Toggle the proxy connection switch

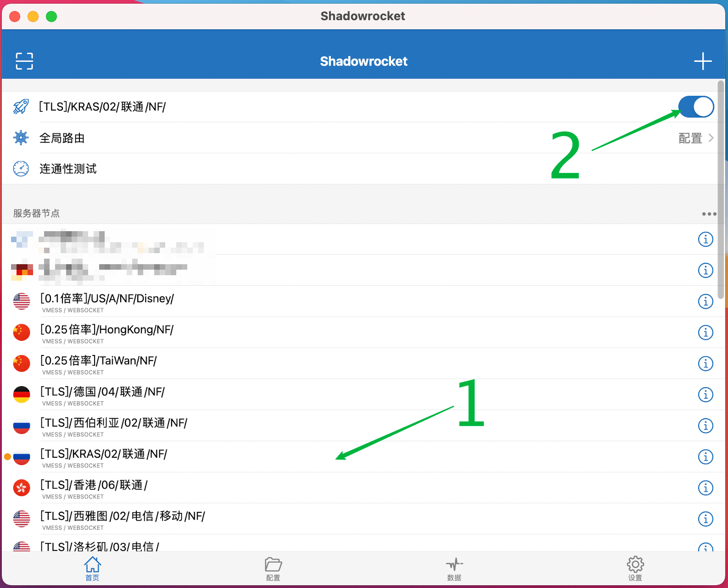click(695, 107)
